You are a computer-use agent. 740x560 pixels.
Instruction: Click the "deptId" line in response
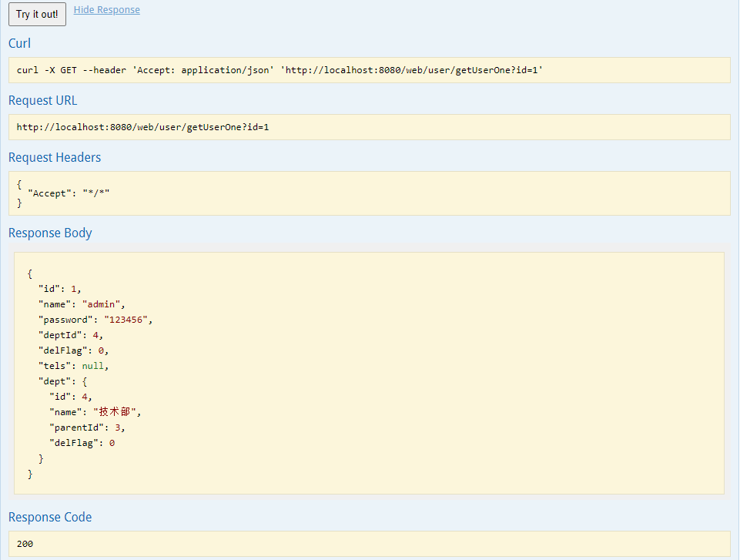coord(71,335)
